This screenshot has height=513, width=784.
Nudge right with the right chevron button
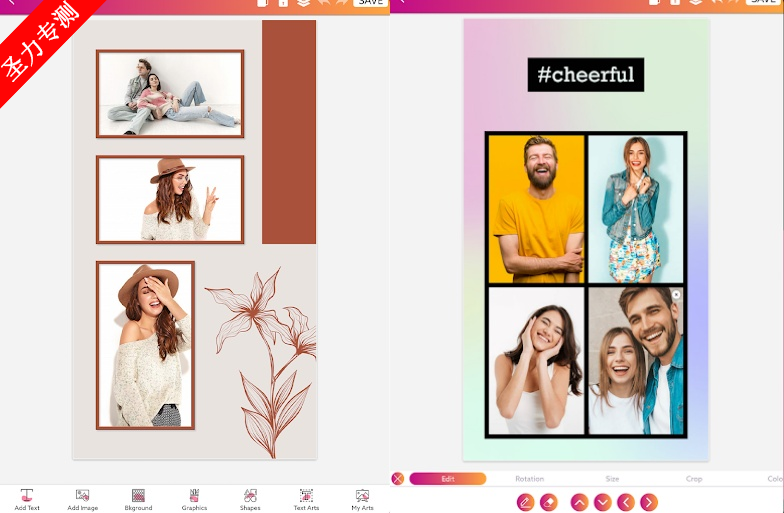(649, 502)
